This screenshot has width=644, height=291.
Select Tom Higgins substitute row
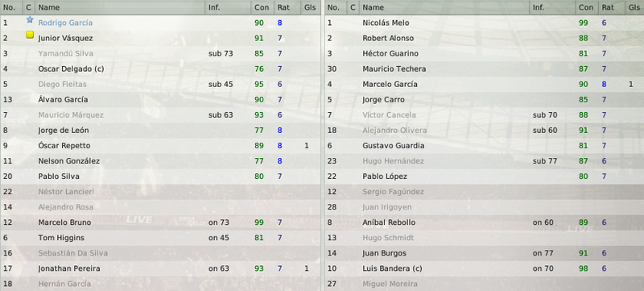tap(160, 238)
